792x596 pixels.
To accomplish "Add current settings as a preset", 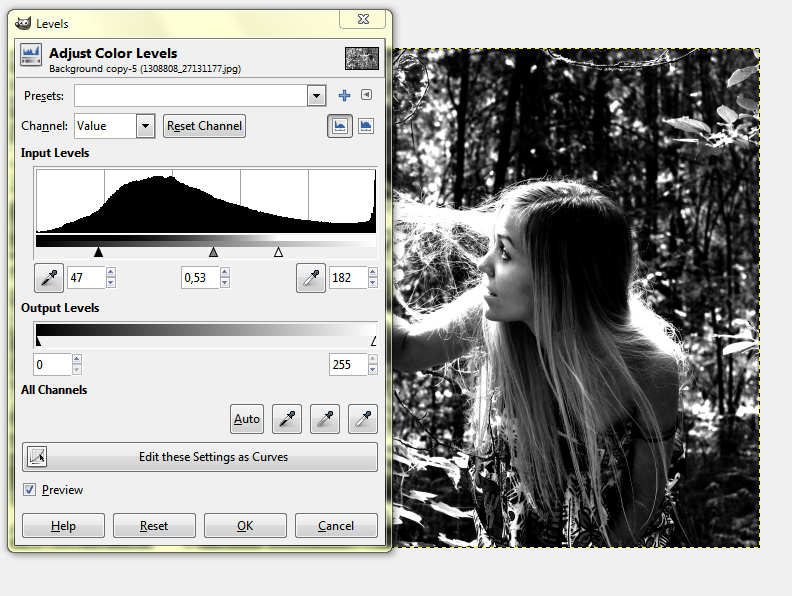I will click(344, 95).
